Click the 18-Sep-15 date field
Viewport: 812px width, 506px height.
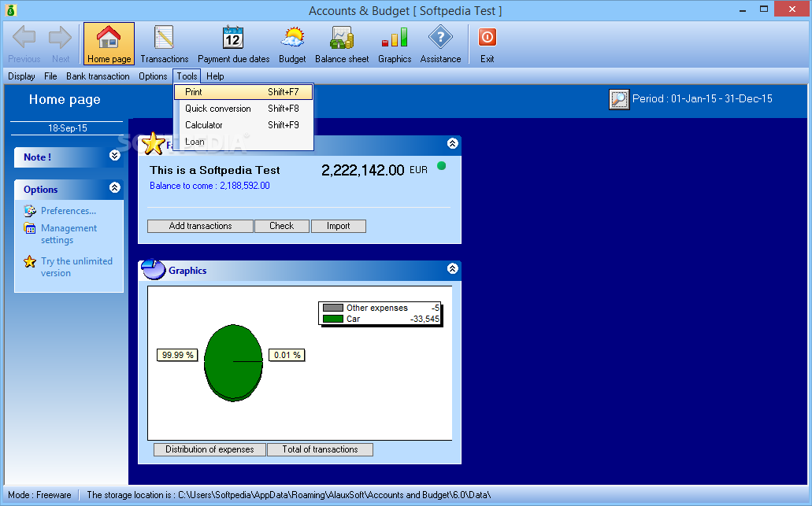pos(67,128)
